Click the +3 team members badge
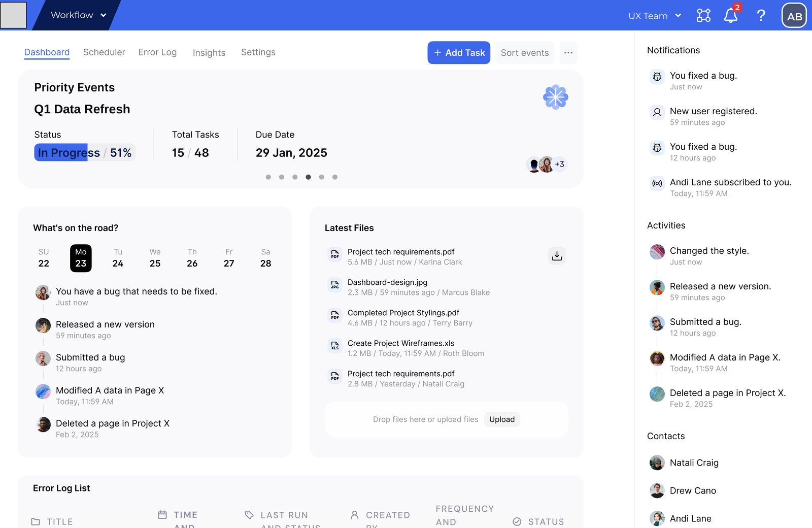Image resolution: width=812 pixels, height=528 pixels. coord(559,164)
